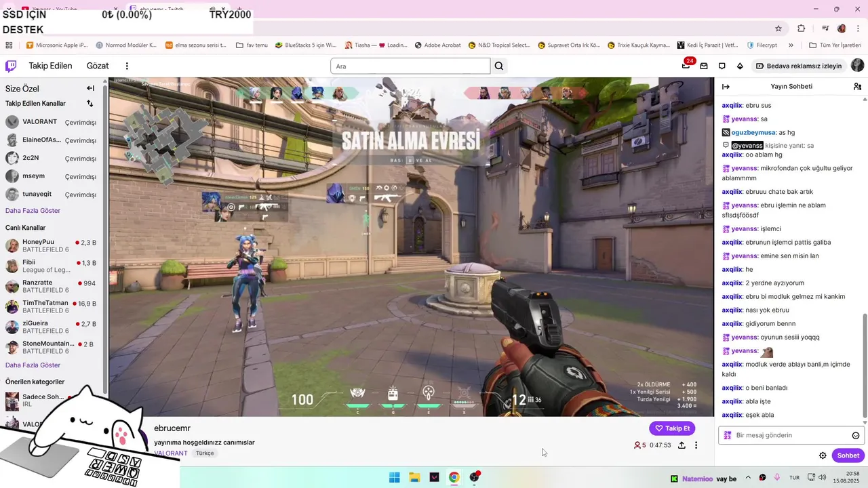Screen dimensions: 868x488
Task: Open chat settings gear icon
Action: (823, 455)
